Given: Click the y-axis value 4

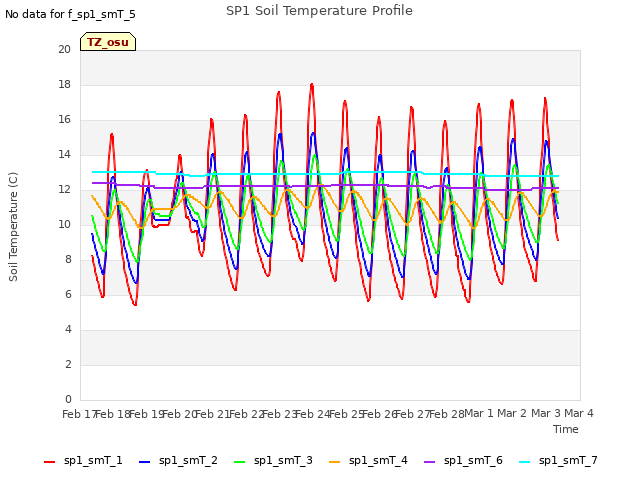Looking at the screenshot, I should 68,329.
